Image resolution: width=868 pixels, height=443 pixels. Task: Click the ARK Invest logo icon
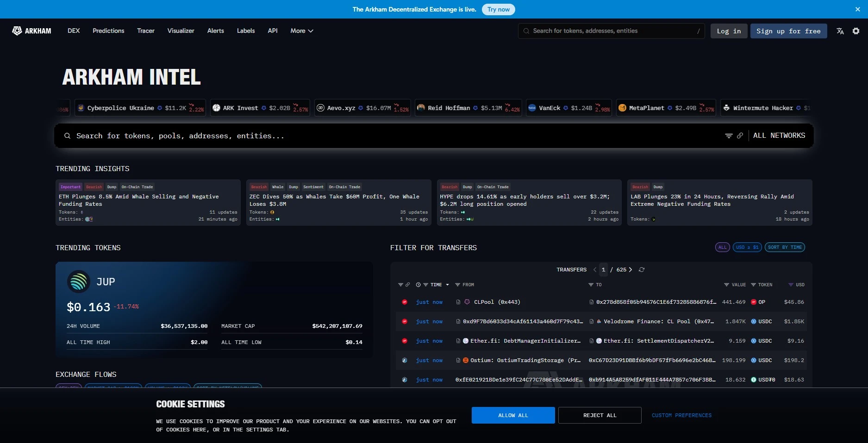[x=216, y=108]
